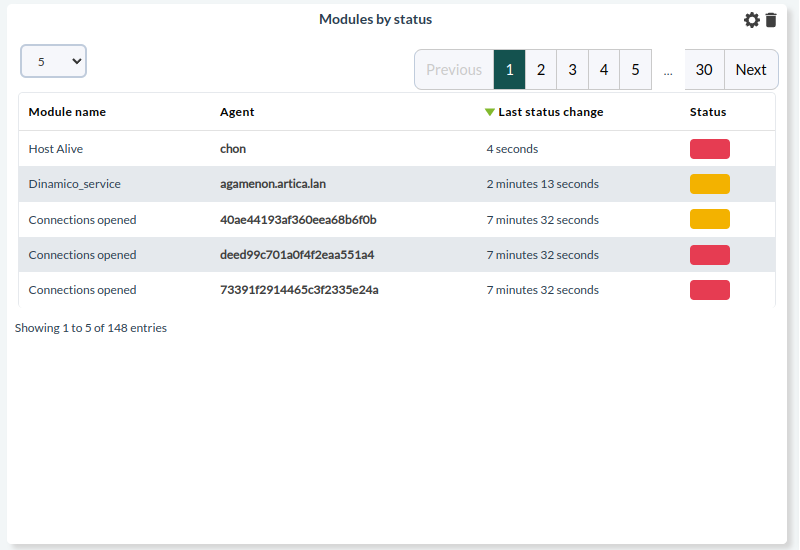Viewport: 800px width, 550px height.
Task: Click red status box for agent 73391f2914465c3f2335e24a
Action: [x=710, y=290]
